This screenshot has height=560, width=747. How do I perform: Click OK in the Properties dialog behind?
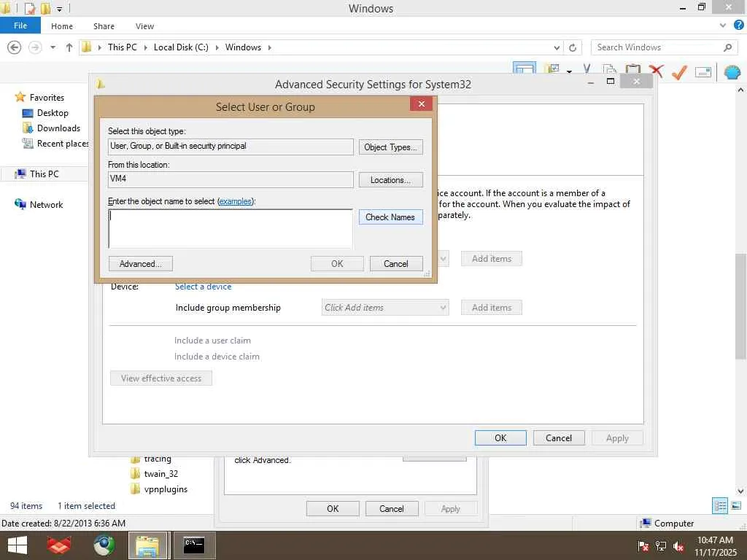(x=333, y=508)
